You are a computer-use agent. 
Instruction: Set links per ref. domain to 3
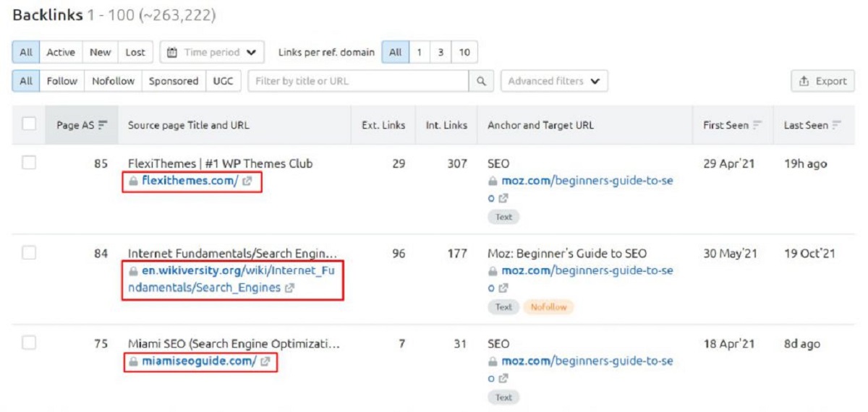[441, 52]
